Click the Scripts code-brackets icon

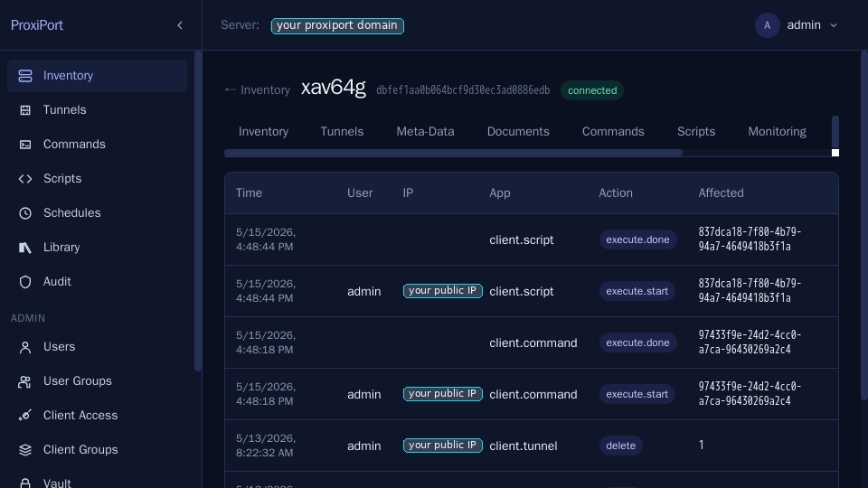25,179
